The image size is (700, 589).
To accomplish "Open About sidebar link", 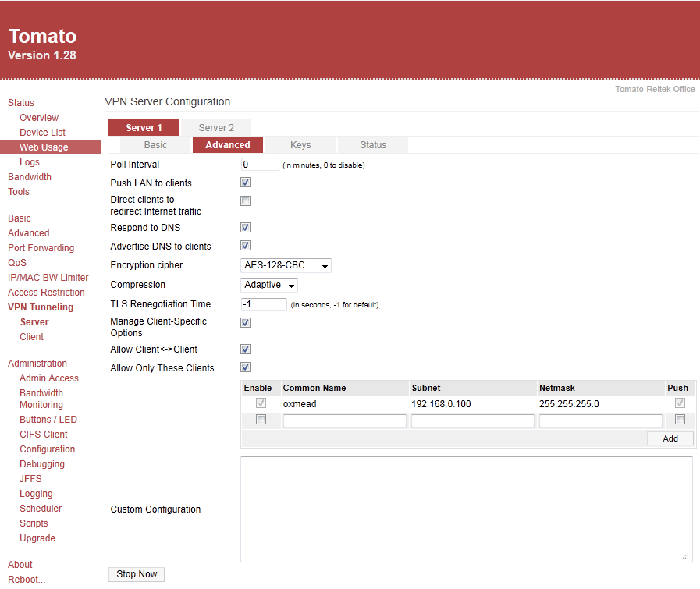I will (20, 565).
